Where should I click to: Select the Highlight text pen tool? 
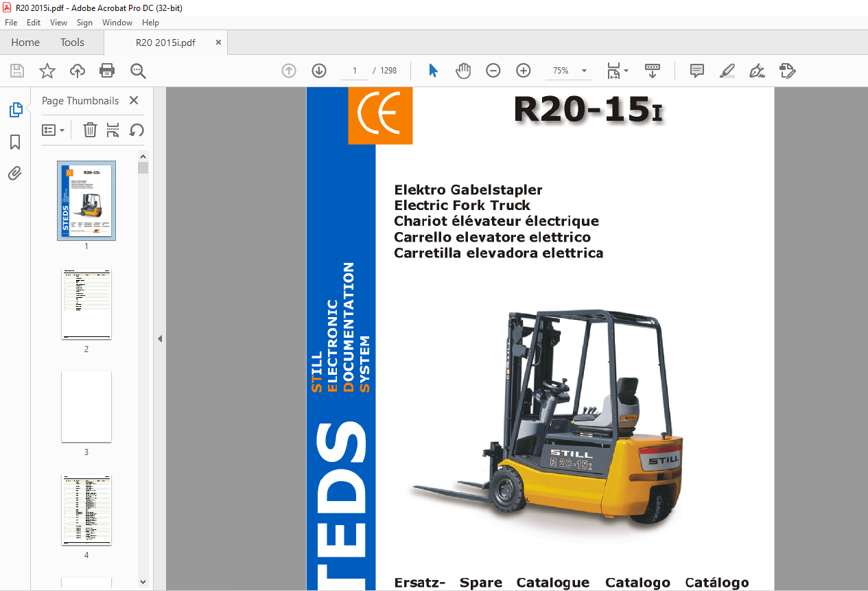[x=727, y=71]
